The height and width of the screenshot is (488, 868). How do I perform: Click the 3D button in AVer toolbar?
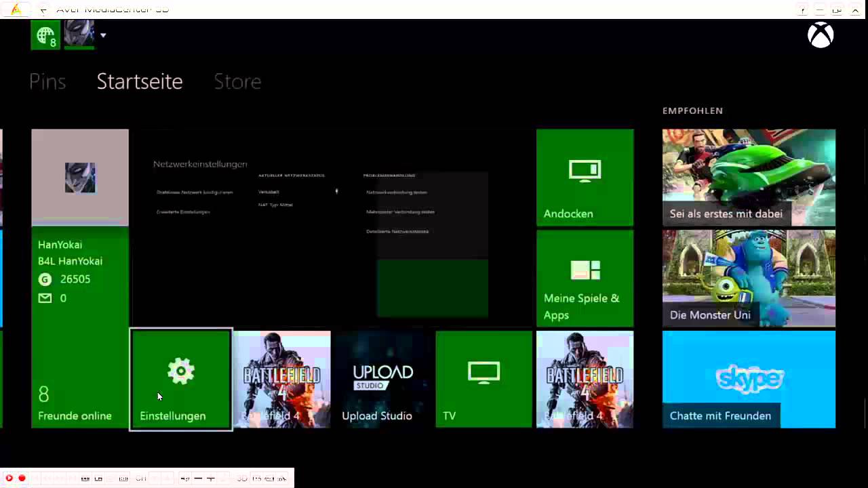242,479
